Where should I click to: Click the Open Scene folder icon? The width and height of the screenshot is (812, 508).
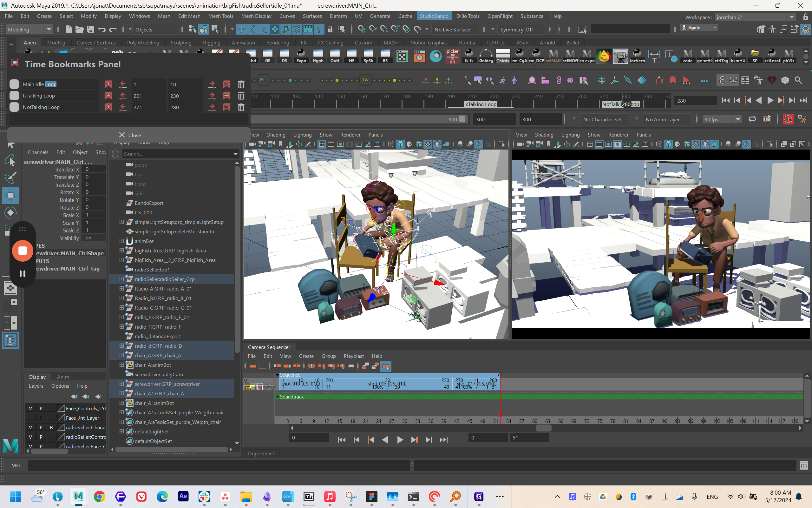point(80,30)
